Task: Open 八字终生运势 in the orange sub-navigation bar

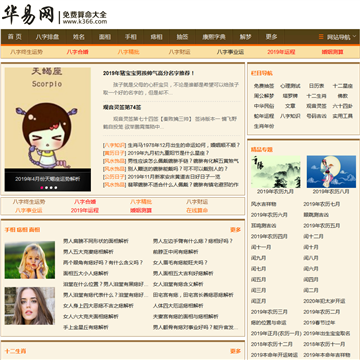Action: click(x=26, y=52)
